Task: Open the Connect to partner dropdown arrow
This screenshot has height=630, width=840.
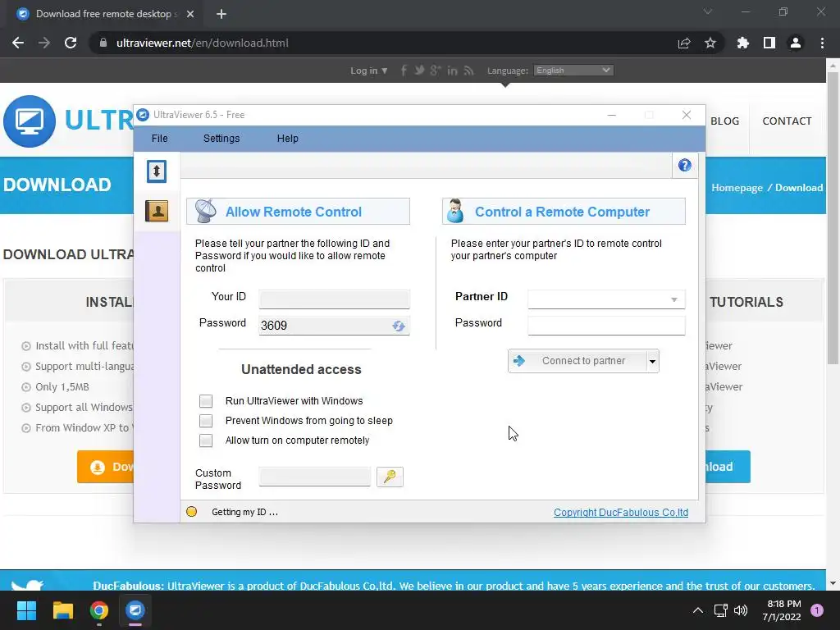Action: coord(652,361)
